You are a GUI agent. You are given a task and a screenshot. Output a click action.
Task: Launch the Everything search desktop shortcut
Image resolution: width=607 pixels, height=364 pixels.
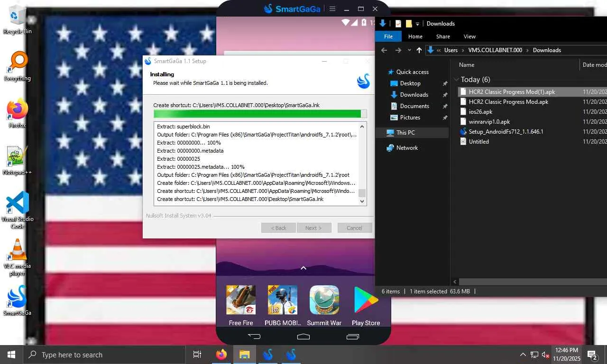point(17,66)
